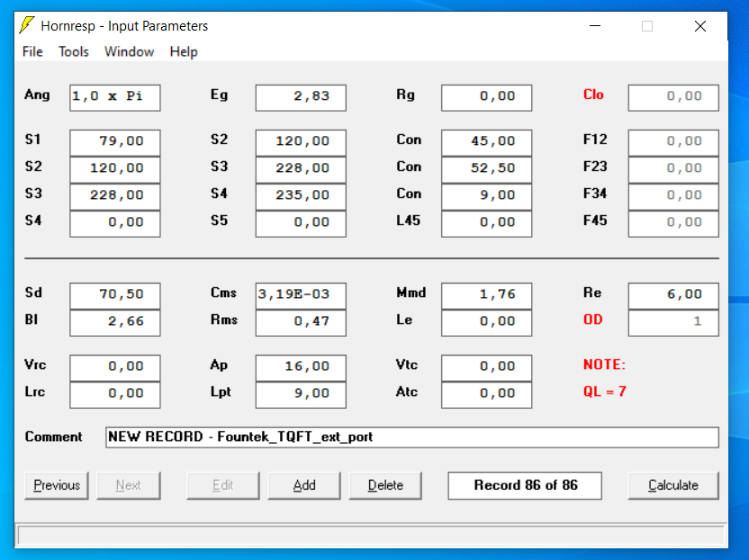Image resolution: width=749 pixels, height=560 pixels.
Task: Select left column S4 field with 0,00
Action: pos(115,223)
